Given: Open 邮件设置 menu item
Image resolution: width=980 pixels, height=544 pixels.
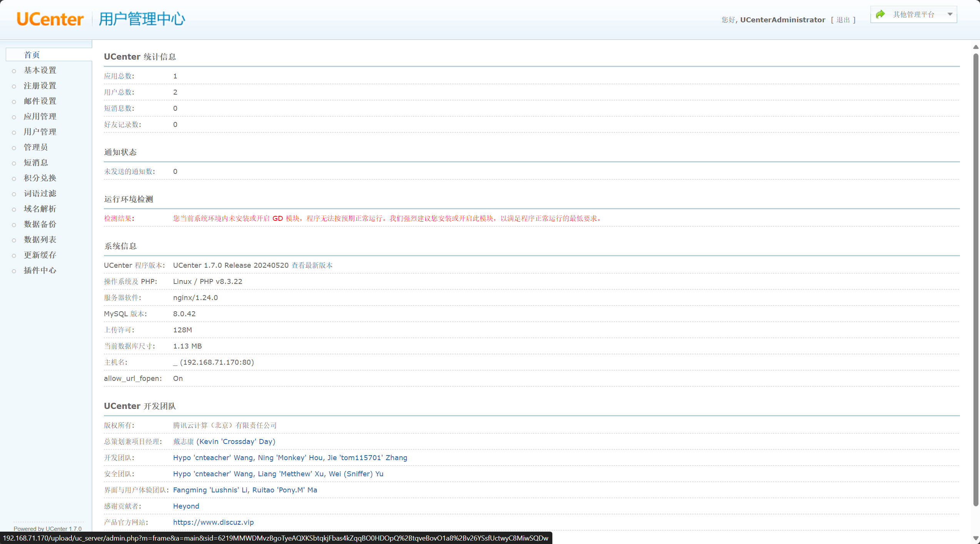Looking at the screenshot, I should pos(40,101).
